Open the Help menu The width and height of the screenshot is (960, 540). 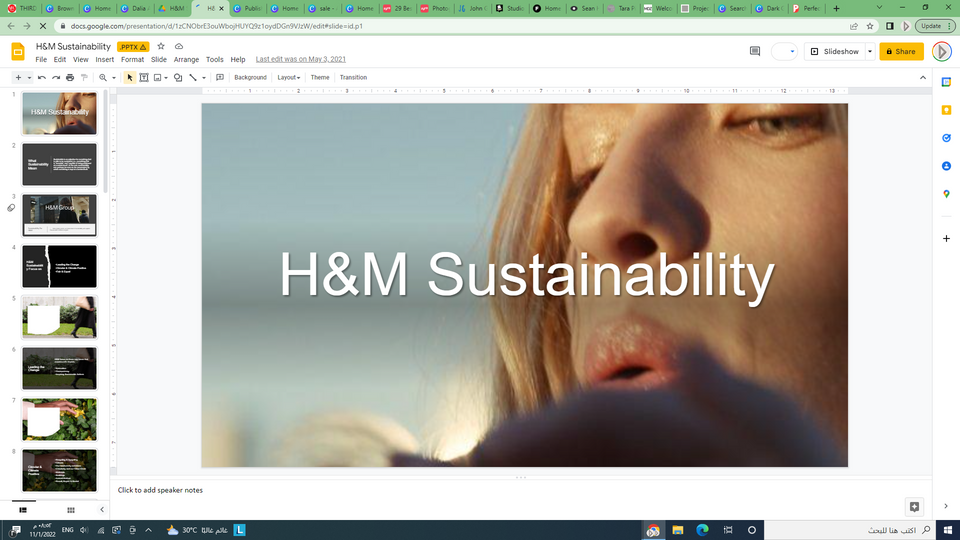(238, 59)
